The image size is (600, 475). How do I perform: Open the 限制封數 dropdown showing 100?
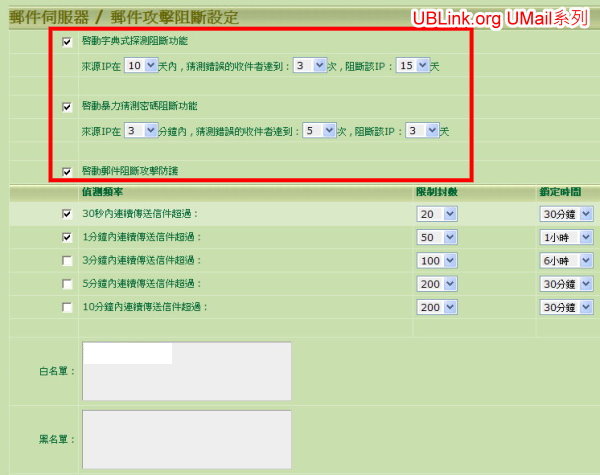pyautogui.click(x=436, y=260)
